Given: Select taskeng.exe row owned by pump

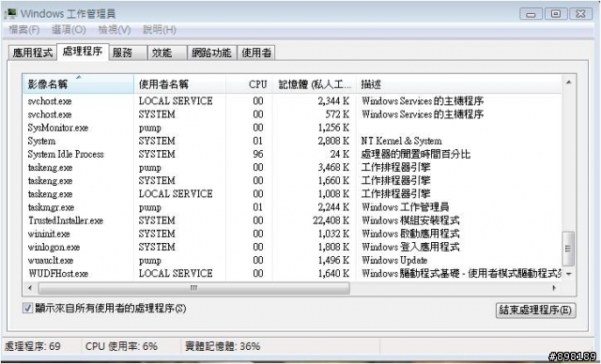Looking at the screenshot, I should (x=292, y=167).
